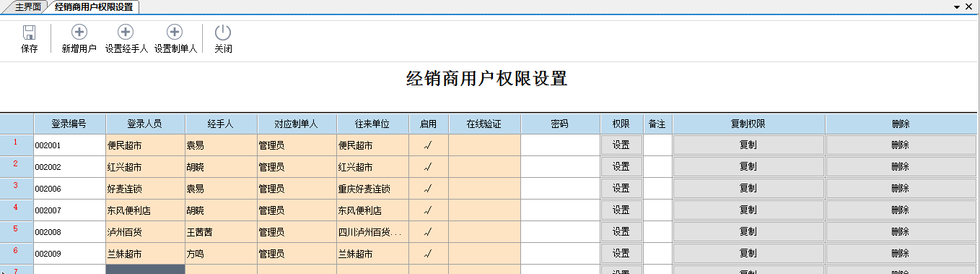The image size is (980, 274).
Task: Click the 新增用户 add user icon
Action: point(79,32)
